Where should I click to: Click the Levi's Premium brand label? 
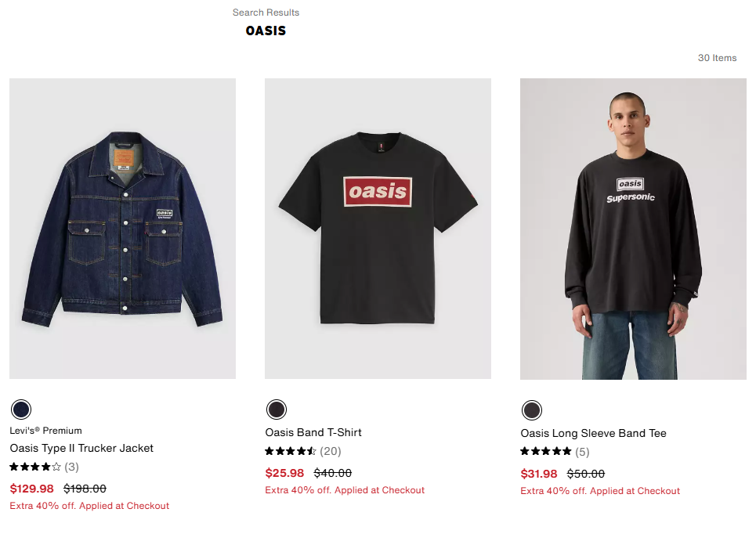(45, 431)
